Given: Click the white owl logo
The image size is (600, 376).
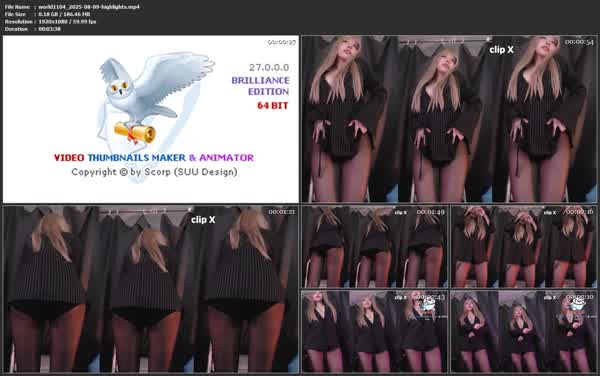Looking at the screenshot, I should click(x=153, y=99).
